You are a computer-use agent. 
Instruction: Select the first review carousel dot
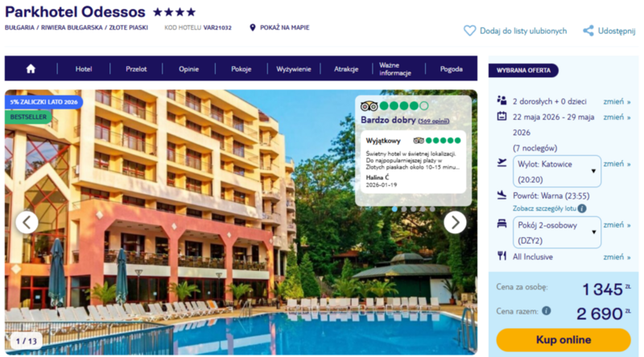click(394, 209)
